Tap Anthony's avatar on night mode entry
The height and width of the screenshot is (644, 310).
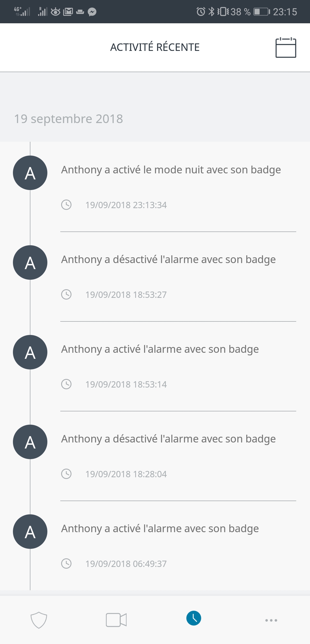point(30,173)
